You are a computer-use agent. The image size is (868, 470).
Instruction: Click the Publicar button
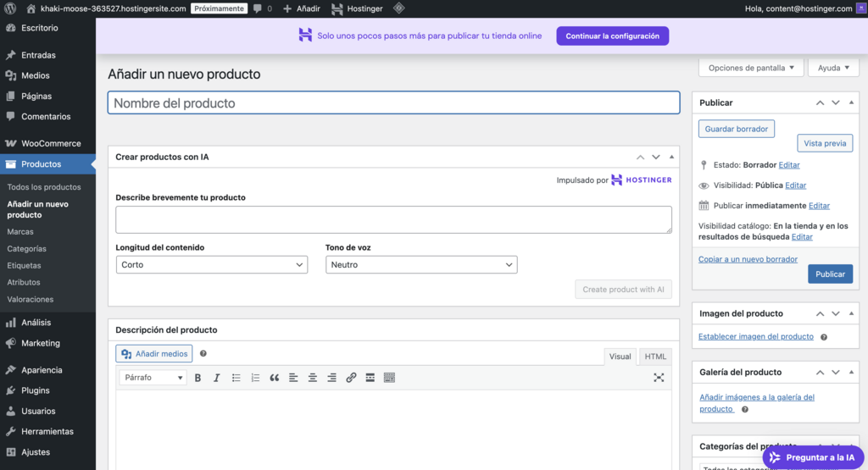830,274
